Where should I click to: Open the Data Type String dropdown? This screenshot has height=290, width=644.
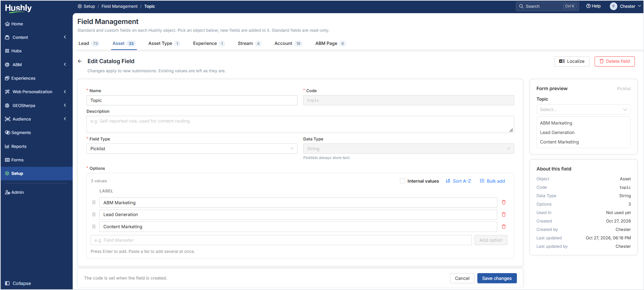[x=408, y=149]
